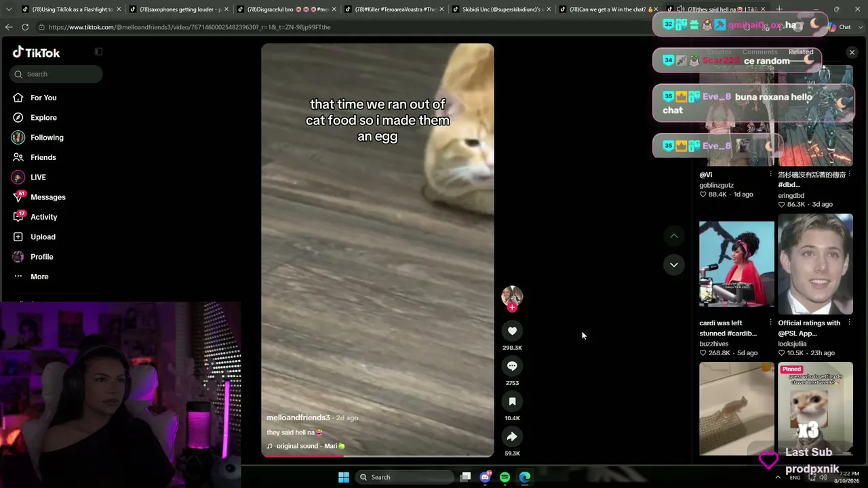868x488 pixels.
Task: Go to the Explore page
Action: tap(43, 117)
